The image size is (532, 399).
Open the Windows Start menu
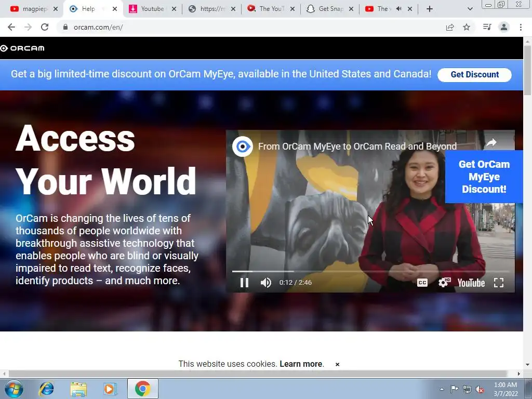14,389
